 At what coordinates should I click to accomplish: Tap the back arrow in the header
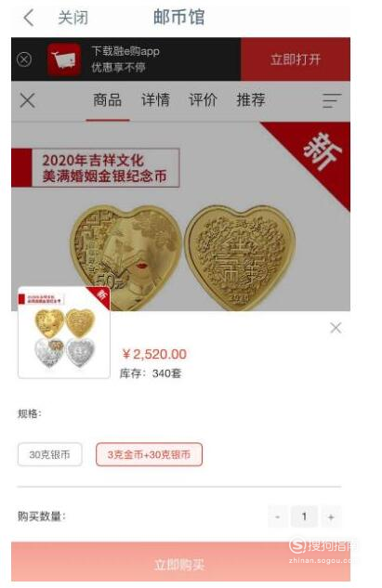tap(29, 18)
